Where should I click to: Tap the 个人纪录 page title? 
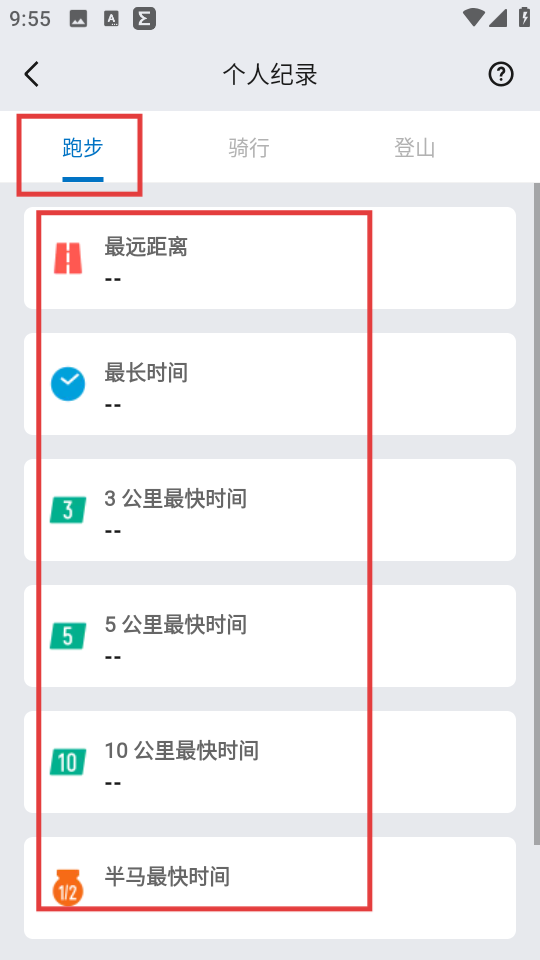[270, 75]
